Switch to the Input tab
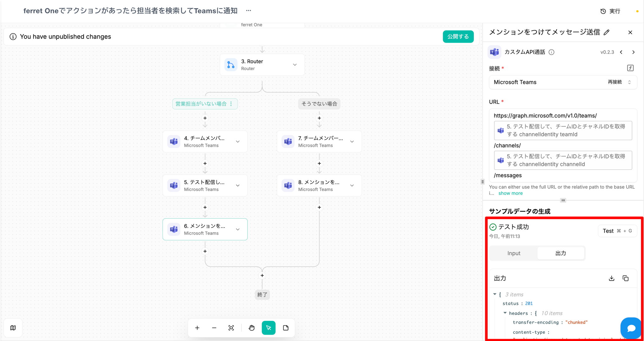 [514, 253]
